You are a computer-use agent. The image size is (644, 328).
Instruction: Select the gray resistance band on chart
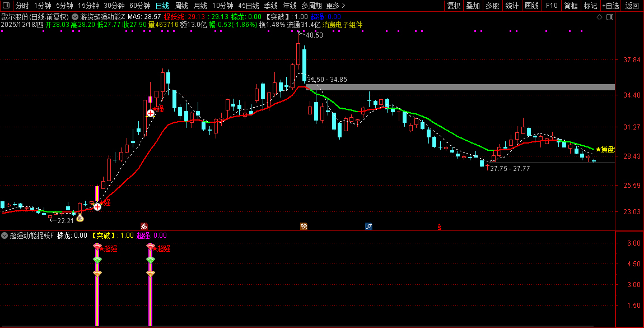[x=460, y=87]
